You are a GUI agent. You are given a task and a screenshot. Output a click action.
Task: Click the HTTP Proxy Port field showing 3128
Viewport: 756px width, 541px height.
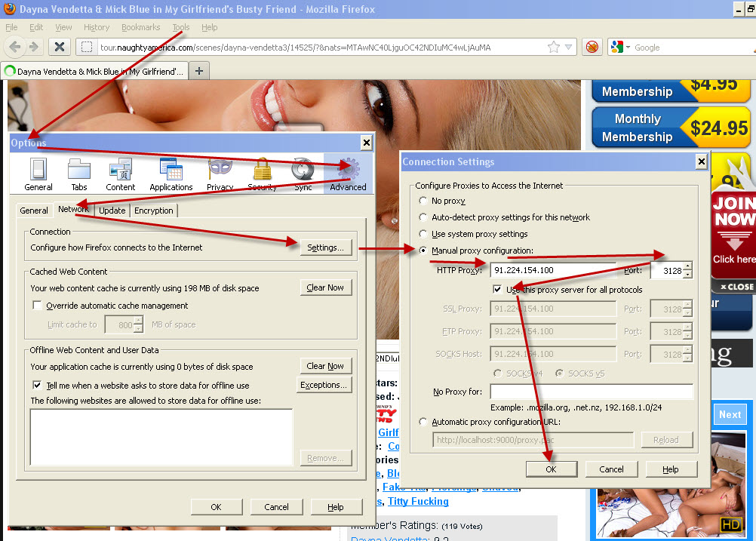(667, 270)
